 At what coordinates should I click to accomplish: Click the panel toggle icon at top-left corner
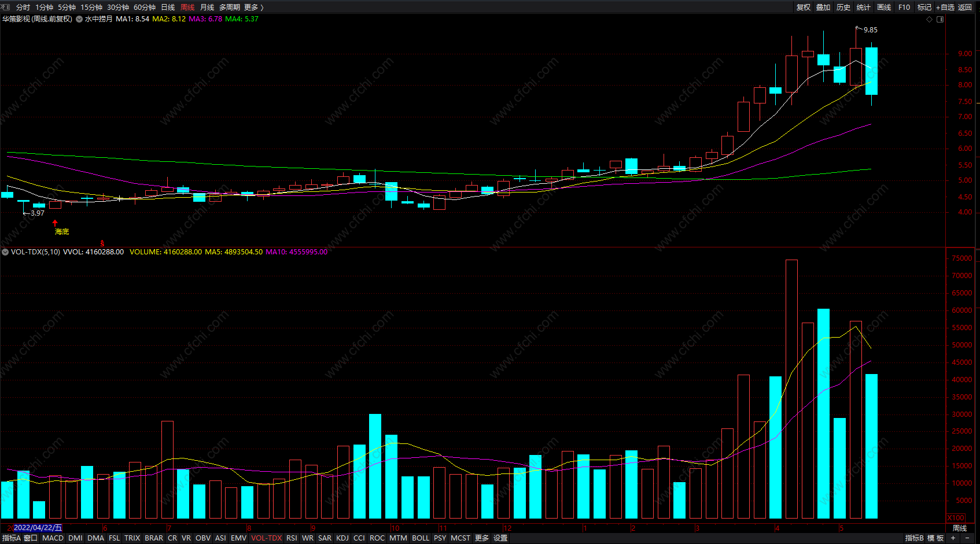[x=6, y=7]
